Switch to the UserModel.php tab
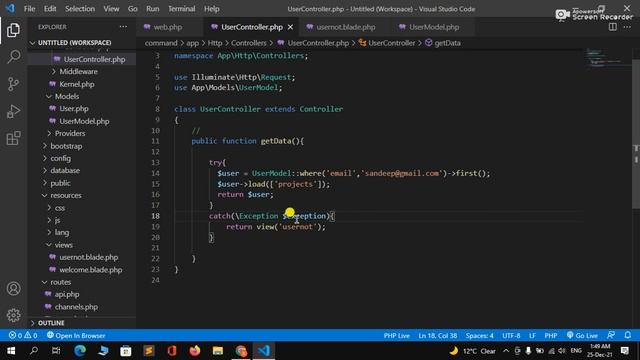Screen dimensions: 640x360 (x=433, y=27)
